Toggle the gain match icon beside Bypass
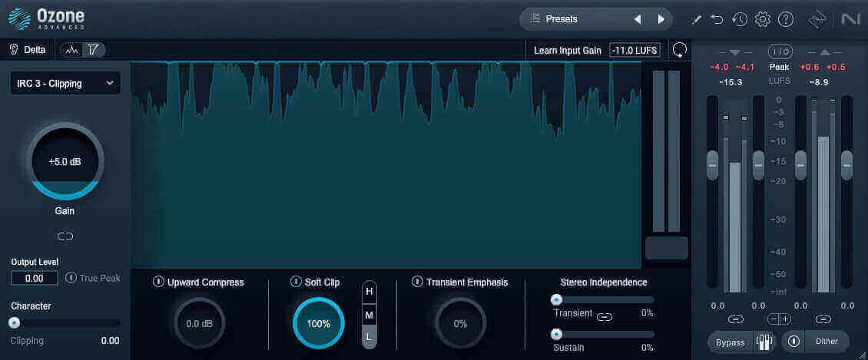868x360 pixels. pos(764,342)
